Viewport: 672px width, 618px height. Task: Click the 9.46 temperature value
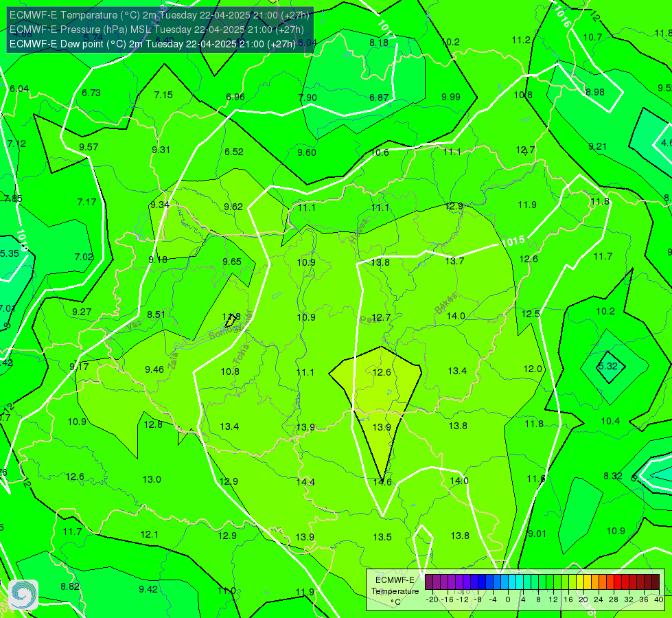[x=154, y=369]
